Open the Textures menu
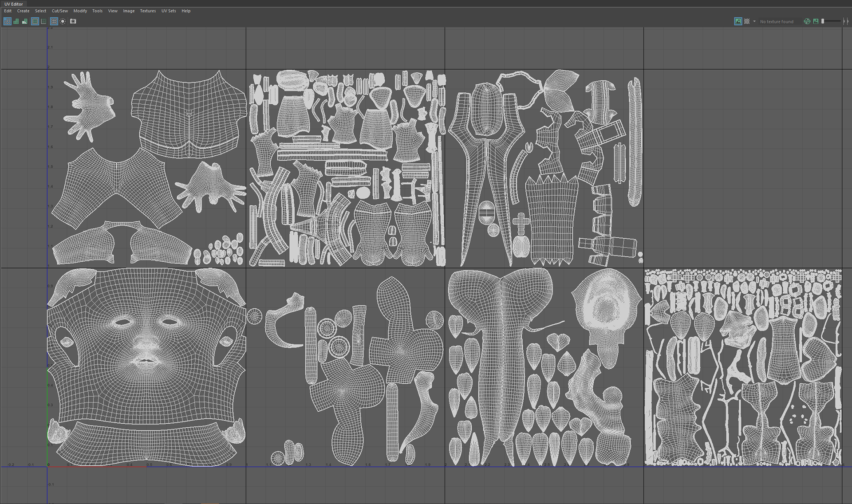The image size is (852, 504). (x=148, y=11)
